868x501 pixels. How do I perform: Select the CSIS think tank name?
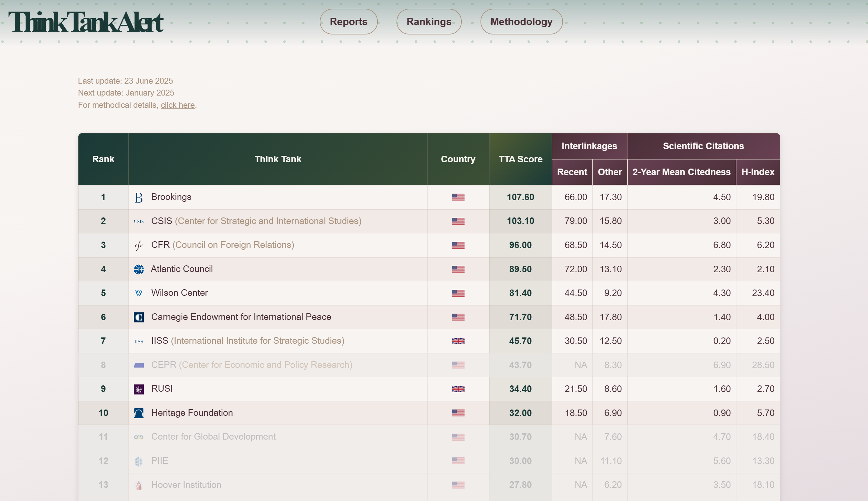[256, 221]
